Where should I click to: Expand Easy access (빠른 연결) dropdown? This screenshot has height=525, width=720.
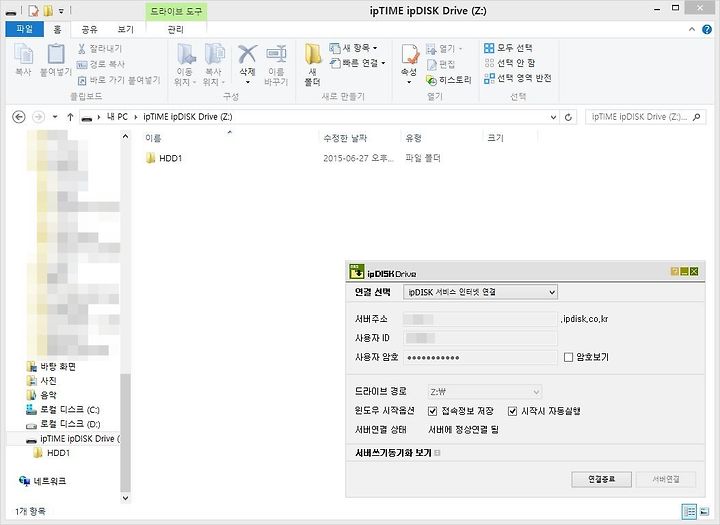coord(358,63)
